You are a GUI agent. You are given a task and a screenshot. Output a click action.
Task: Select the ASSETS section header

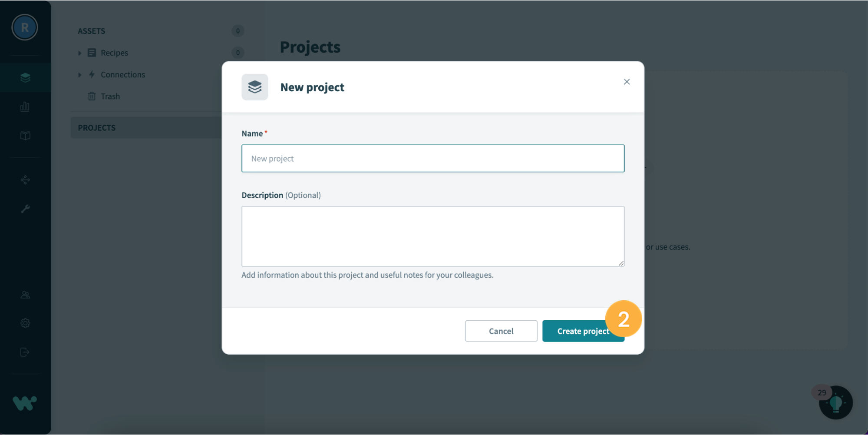tap(92, 31)
